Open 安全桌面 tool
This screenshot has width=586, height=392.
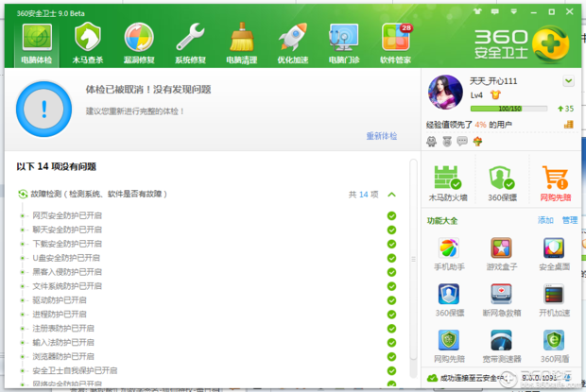point(554,254)
